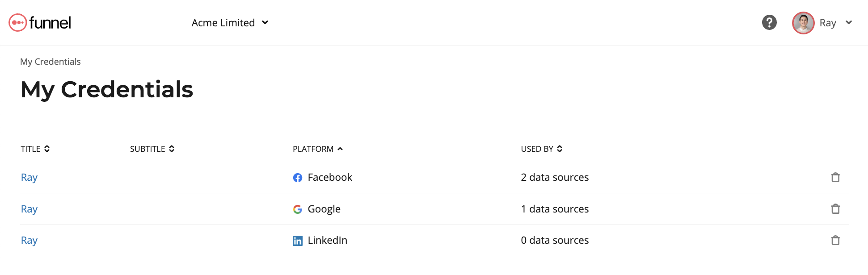Delete the Facebook credential via trash icon
The image size is (868, 275).
[835, 178]
